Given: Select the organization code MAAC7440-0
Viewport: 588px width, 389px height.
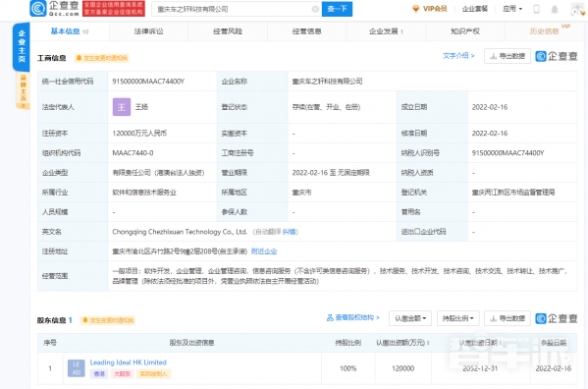Looking at the screenshot, I should click(x=133, y=153).
